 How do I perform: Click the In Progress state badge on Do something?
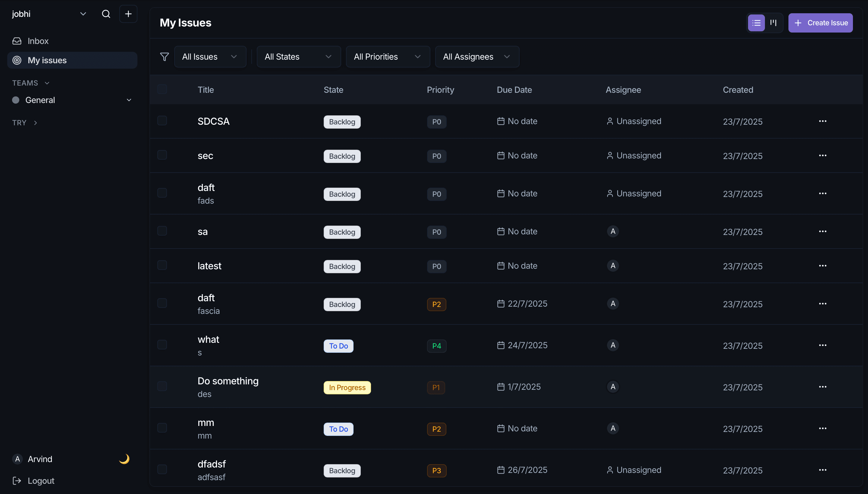click(x=347, y=387)
